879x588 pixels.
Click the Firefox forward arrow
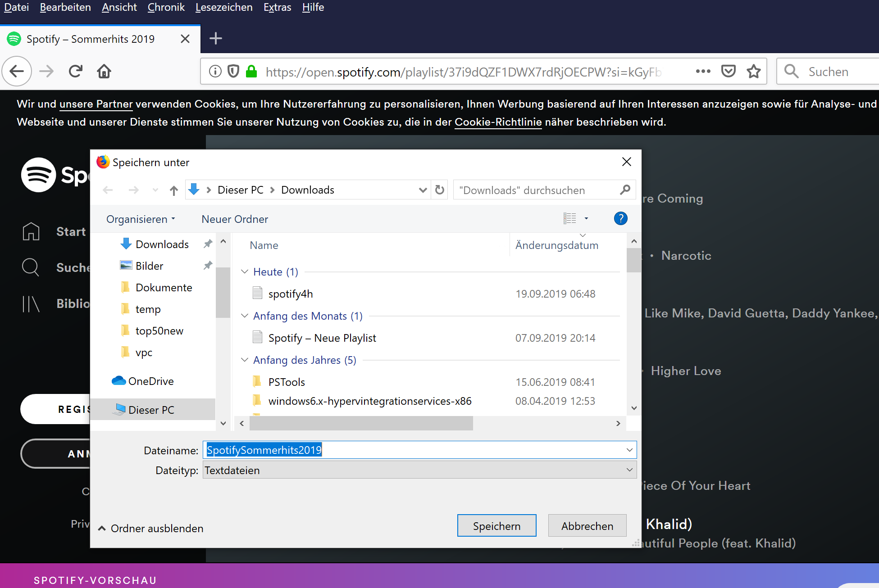click(46, 71)
